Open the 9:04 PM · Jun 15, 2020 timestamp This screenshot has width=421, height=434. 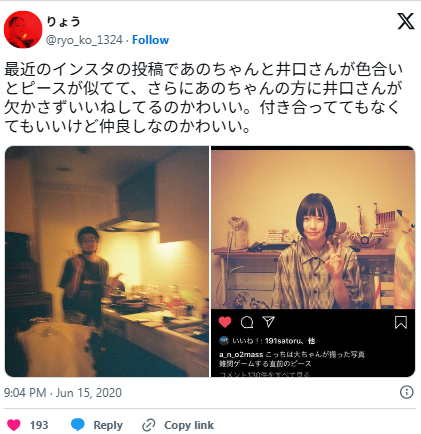pos(63,393)
